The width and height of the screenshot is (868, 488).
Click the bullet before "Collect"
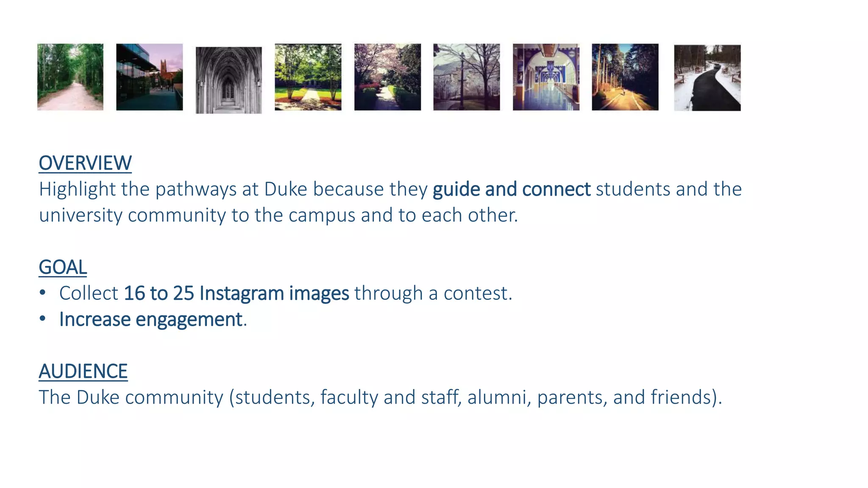click(x=42, y=293)
